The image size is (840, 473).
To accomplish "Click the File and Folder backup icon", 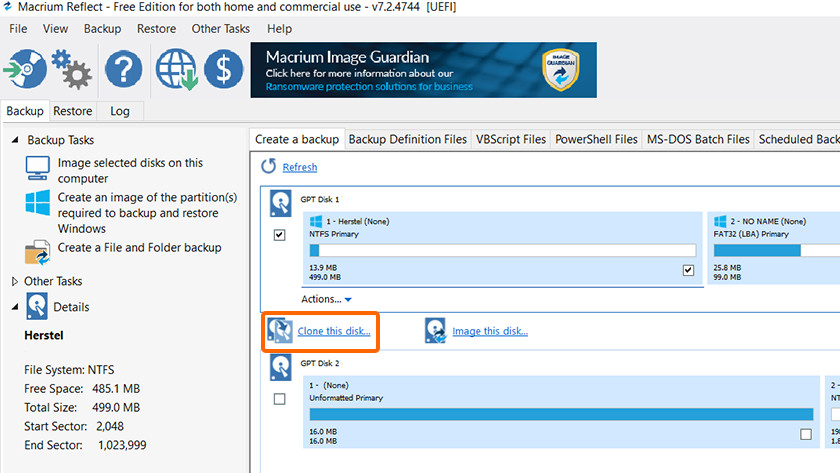I will pyautogui.click(x=38, y=252).
